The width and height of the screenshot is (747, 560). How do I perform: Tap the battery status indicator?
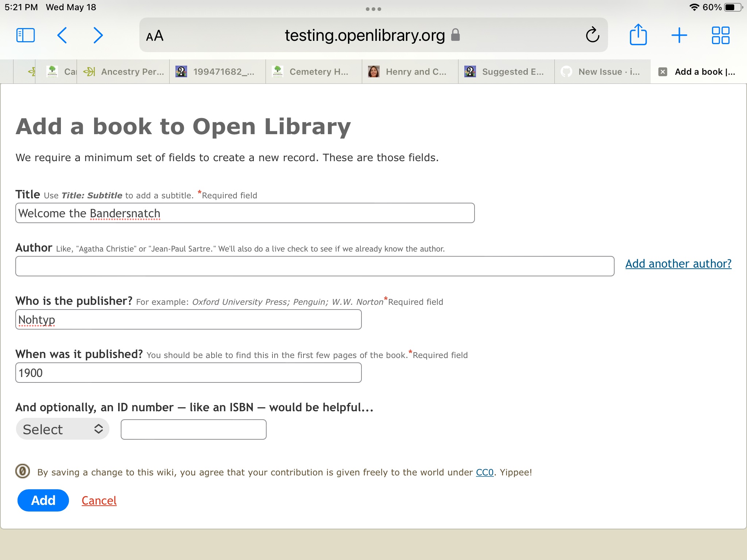pos(733,7)
